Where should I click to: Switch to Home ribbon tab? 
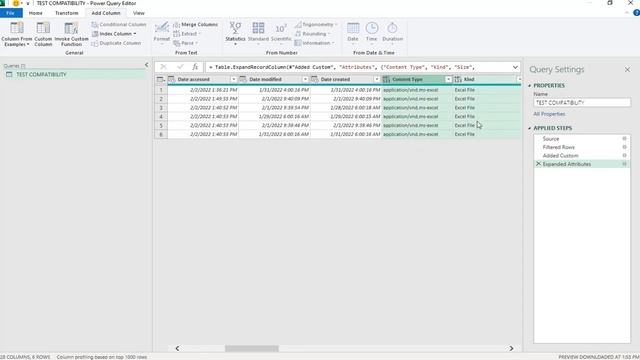[36, 13]
